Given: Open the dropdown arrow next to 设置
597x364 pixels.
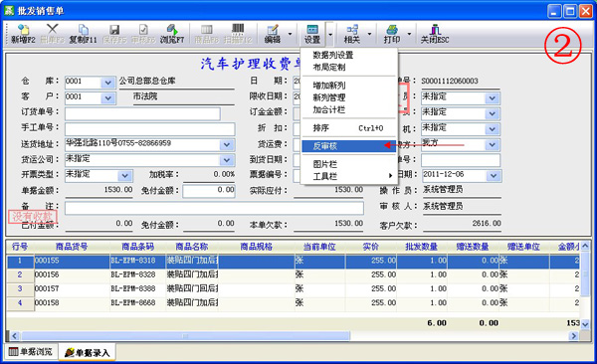Looking at the screenshot, I should pyautogui.click(x=330, y=34).
